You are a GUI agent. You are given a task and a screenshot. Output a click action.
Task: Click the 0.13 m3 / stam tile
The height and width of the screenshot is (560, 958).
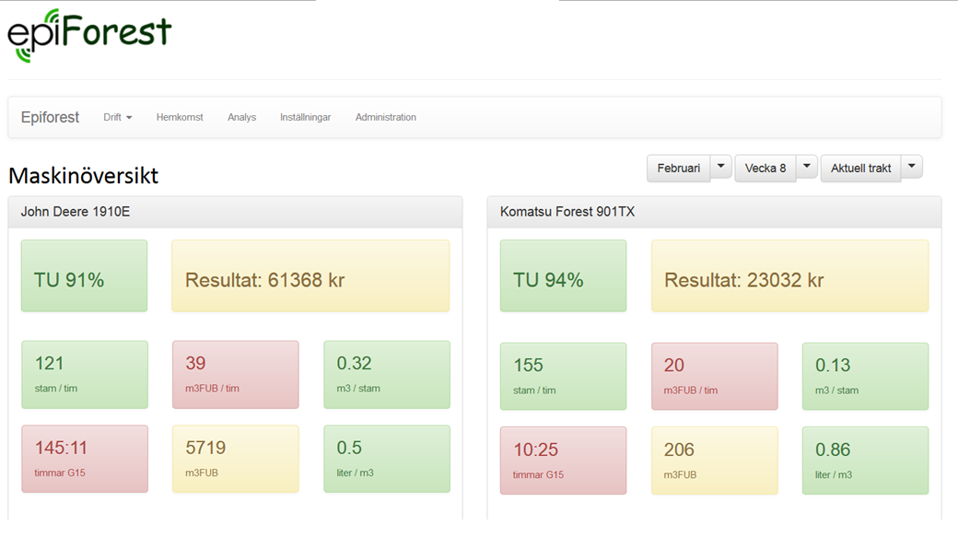pyautogui.click(x=866, y=376)
